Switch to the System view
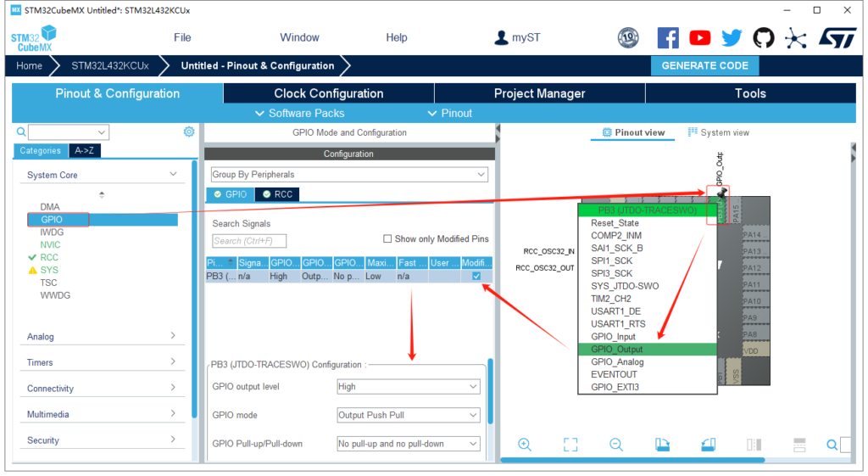 click(x=719, y=132)
